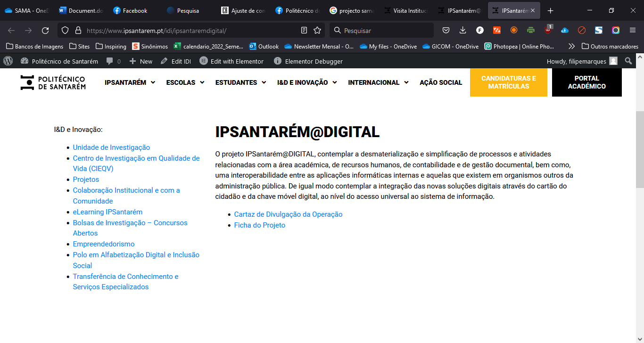The height and width of the screenshot is (343, 644).
Task: Open Transferência de Conhecimento link
Action: coord(125,282)
